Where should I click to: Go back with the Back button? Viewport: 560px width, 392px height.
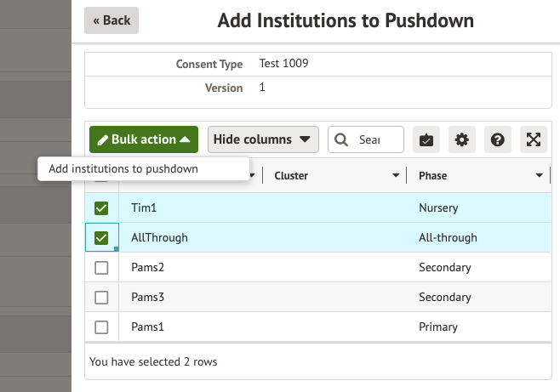(111, 20)
